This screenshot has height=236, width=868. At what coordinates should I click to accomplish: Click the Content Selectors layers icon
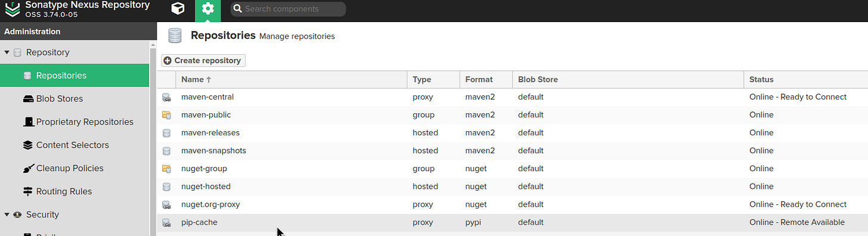[x=27, y=145]
